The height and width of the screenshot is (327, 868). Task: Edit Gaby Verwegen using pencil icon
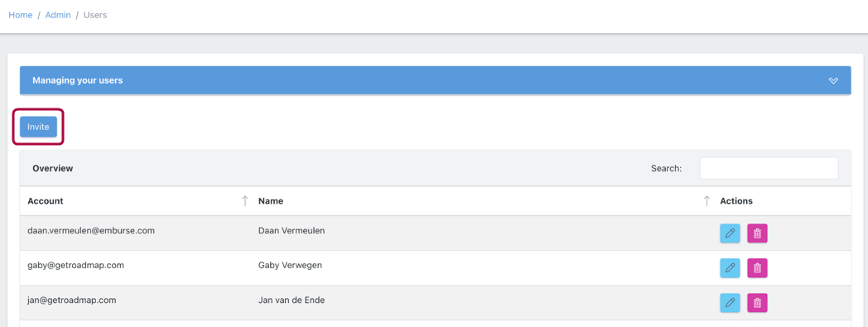click(x=730, y=268)
